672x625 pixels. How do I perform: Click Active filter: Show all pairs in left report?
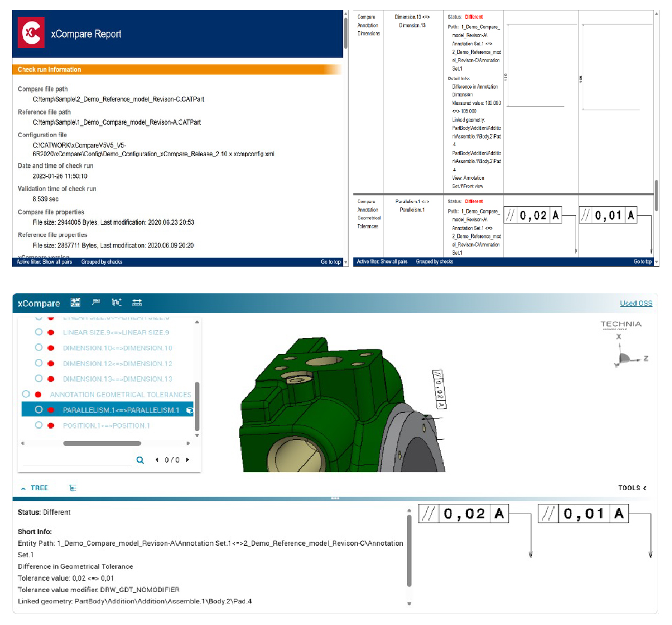click(x=44, y=262)
